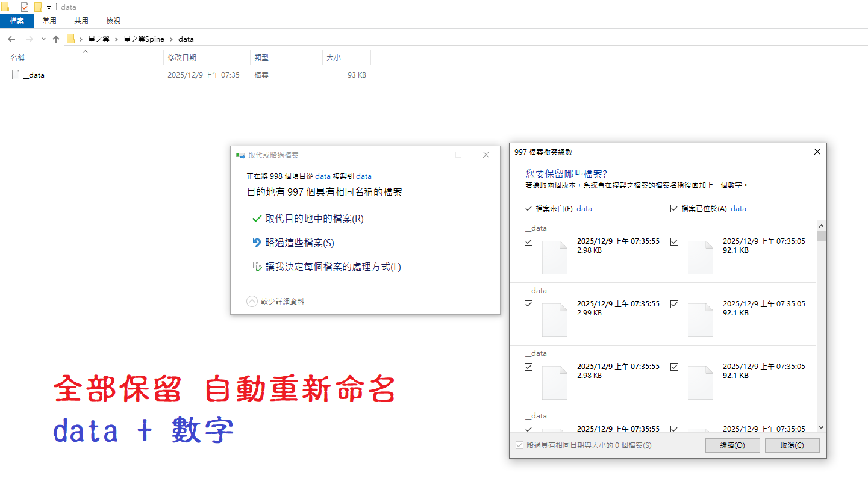868x493 pixels.
Task: Select the _data file icon in list
Action: point(16,75)
